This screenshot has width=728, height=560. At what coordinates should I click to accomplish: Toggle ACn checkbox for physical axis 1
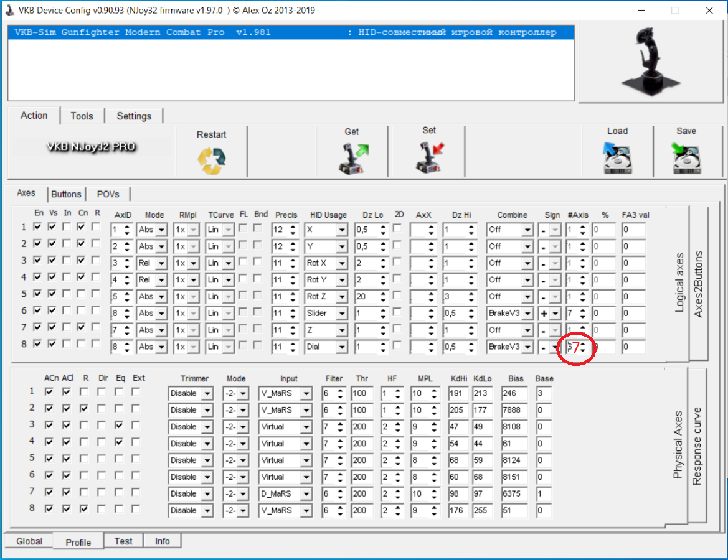coord(49,391)
